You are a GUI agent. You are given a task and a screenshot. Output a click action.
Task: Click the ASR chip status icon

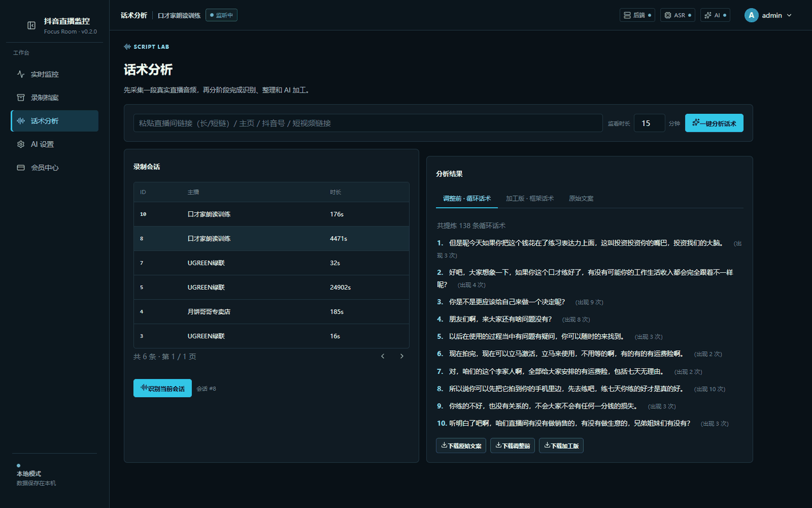click(x=668, y=15)
